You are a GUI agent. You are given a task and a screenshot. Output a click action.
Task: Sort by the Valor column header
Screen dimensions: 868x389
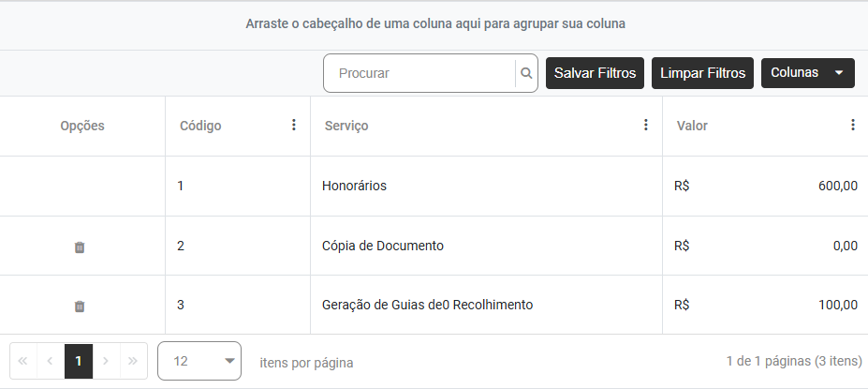[x=693, y=126]
